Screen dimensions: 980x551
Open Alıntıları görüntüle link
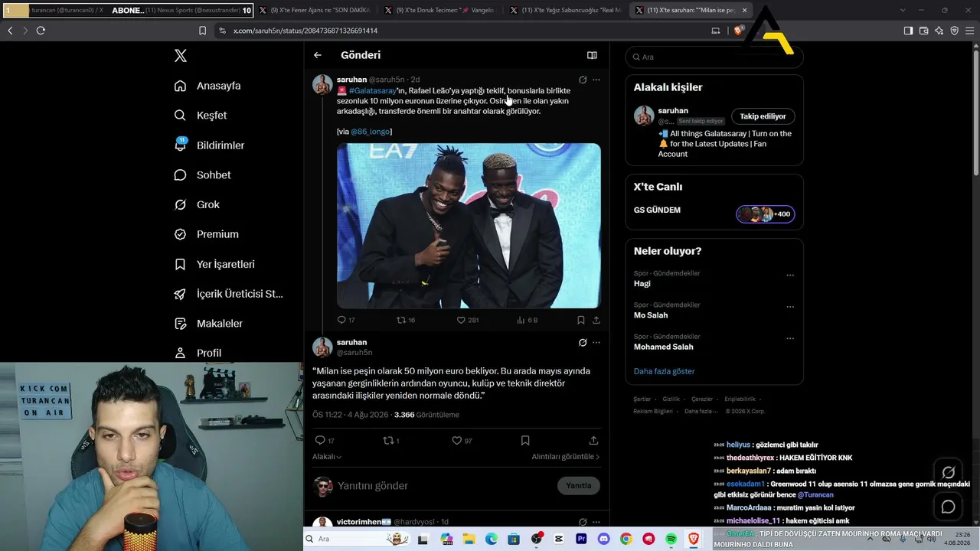[566, 457]
